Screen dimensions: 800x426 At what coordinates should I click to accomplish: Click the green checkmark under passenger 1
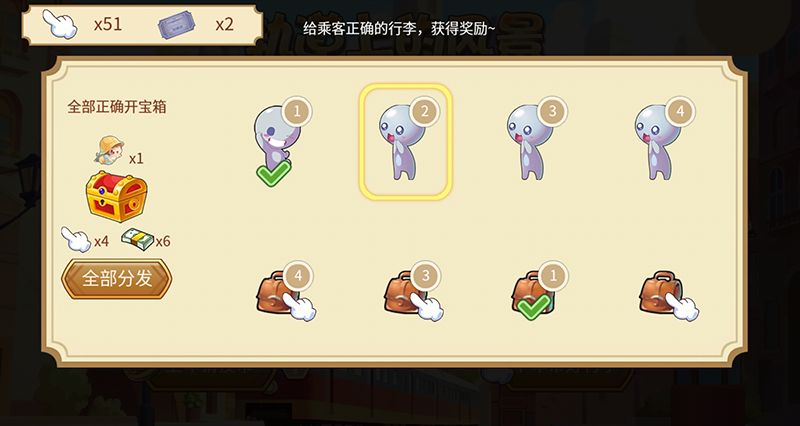click(273, 173)
